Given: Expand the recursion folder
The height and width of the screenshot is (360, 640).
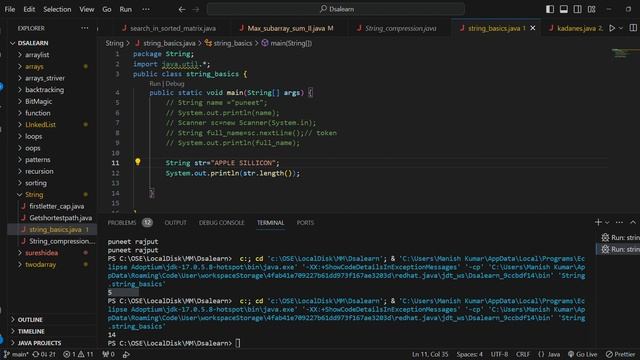Looking at the screenshot, I should tap(39, 171).
